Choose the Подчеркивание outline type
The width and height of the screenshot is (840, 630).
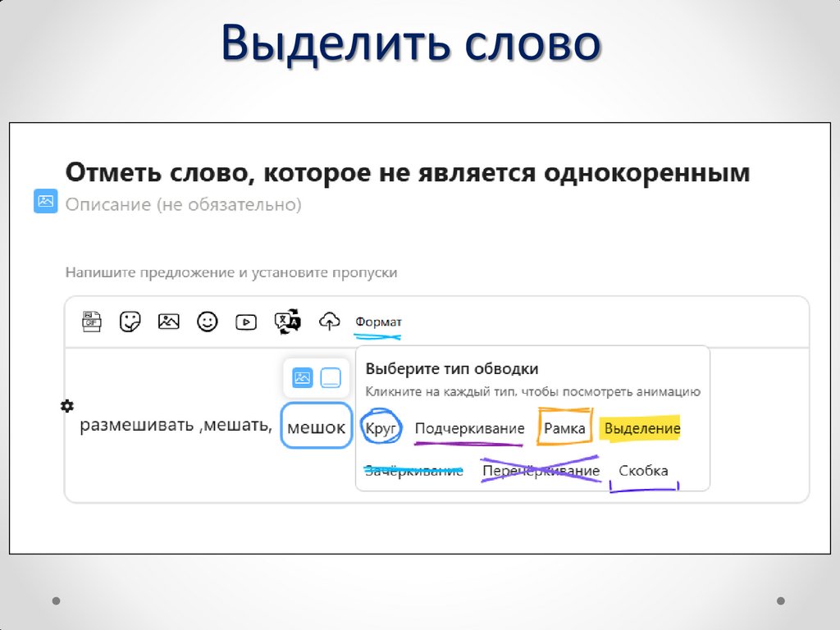point(470,428)
